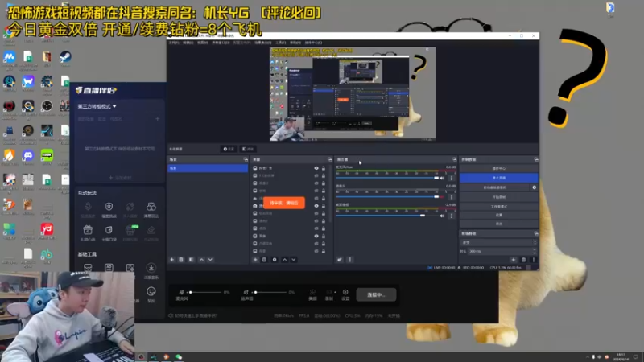The image size is (644, 362).
Task: Click the 连接中... button in 直播伴侣
Action: (376, 294)
